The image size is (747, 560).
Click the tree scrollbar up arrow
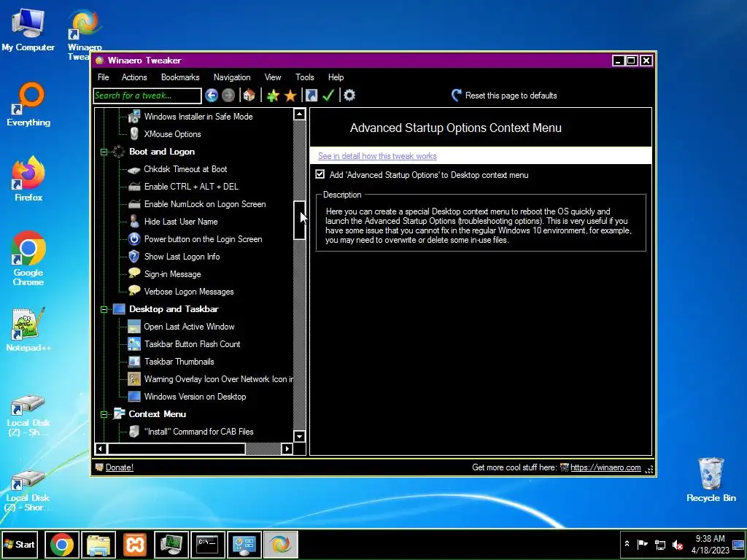click(x=299, y=114)
